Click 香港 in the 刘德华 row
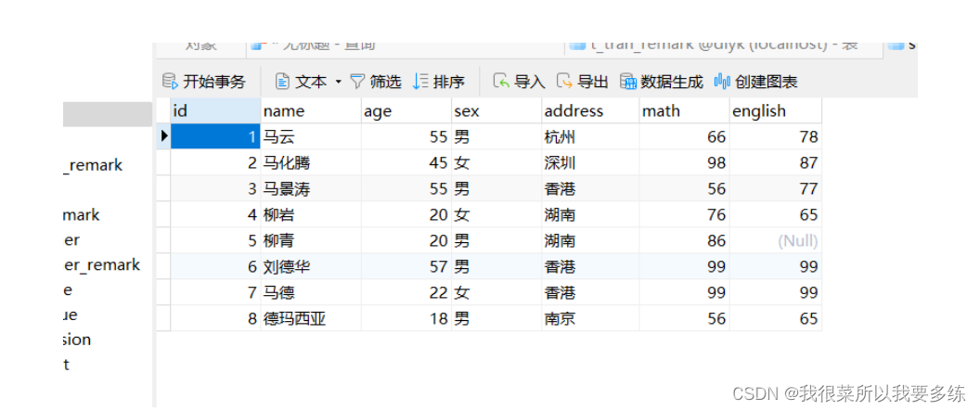Image resolution: width=980 pixels, height=411 pixels. [590, 266]
